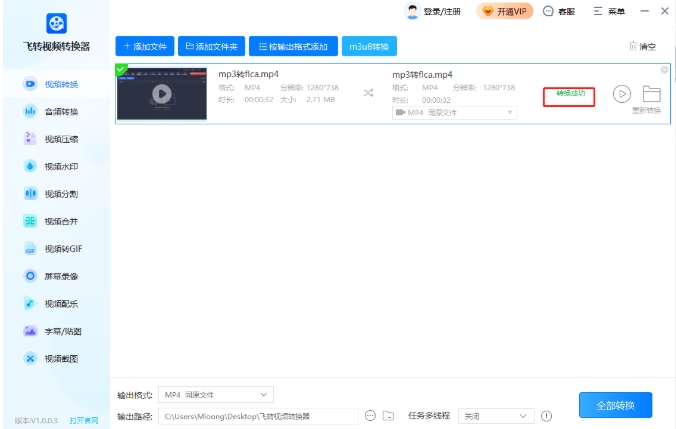Click the multithread info exclamation icon
The width and height of the screenshot is (676, 429).
coord(546,416)
